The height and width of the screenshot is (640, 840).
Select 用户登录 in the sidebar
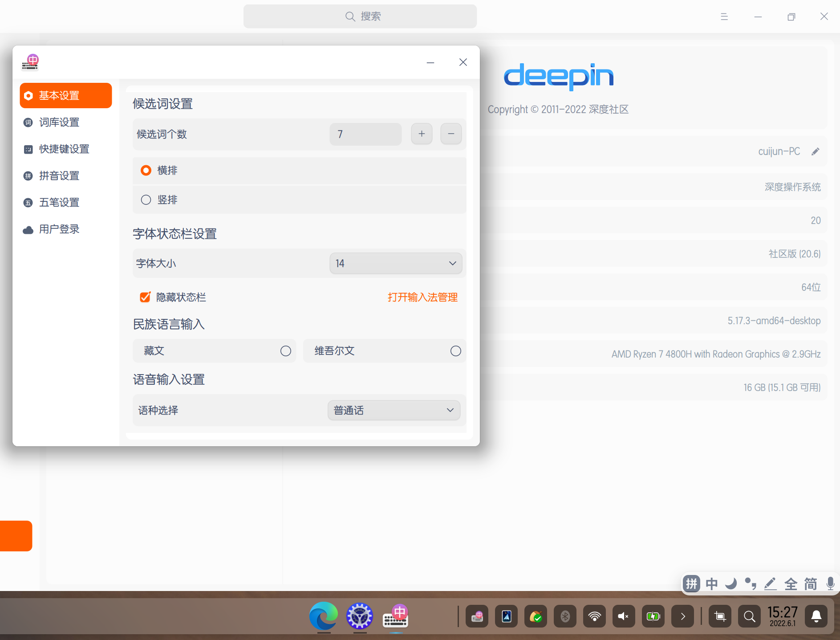point(66,229)
